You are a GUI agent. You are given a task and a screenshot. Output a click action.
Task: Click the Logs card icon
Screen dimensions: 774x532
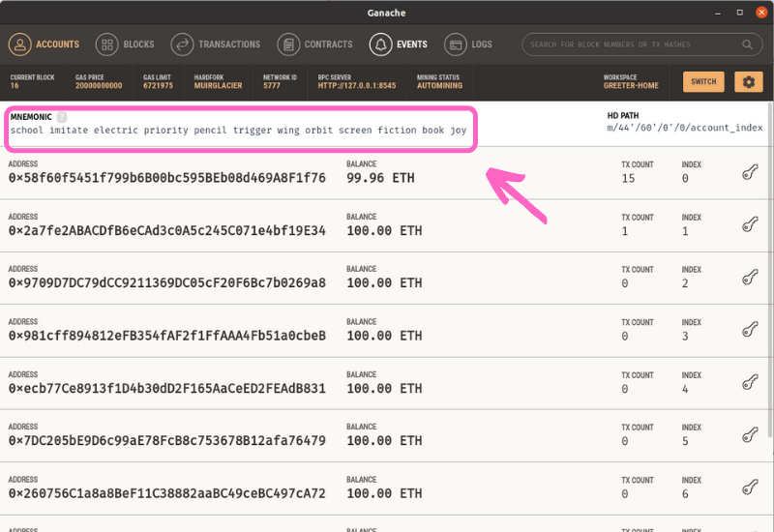click(x=455, y=44)
